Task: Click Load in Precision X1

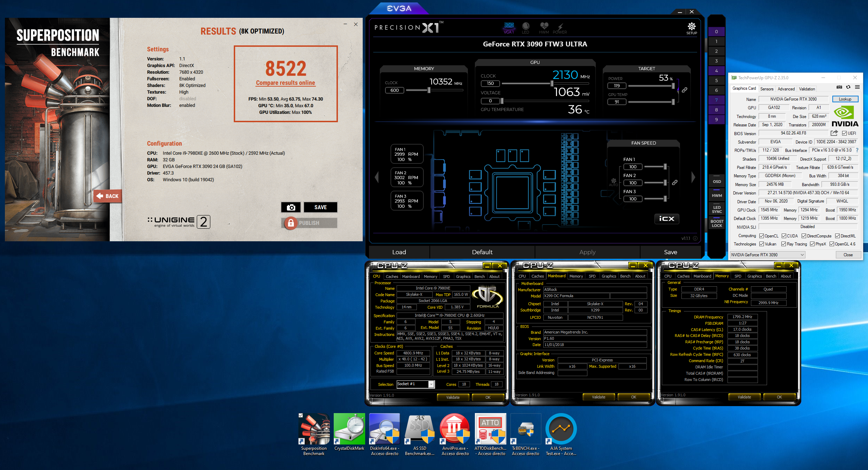Action: tap(399, 252)
